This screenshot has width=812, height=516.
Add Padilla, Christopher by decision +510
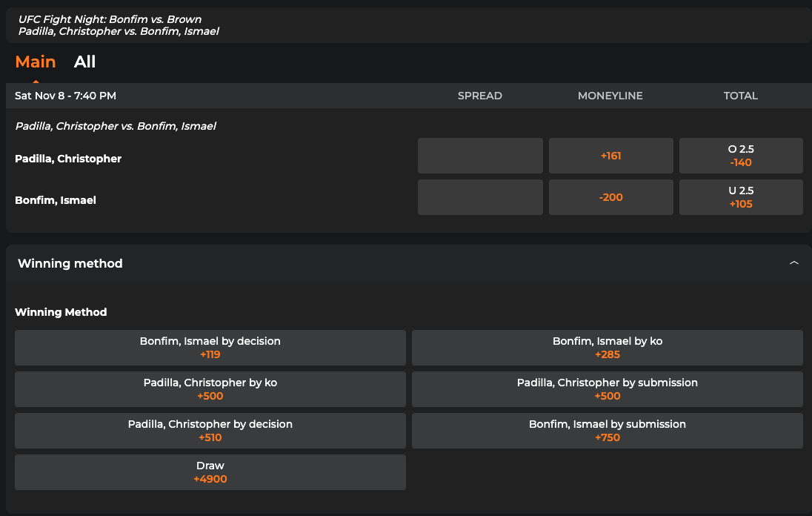(210, 431)
